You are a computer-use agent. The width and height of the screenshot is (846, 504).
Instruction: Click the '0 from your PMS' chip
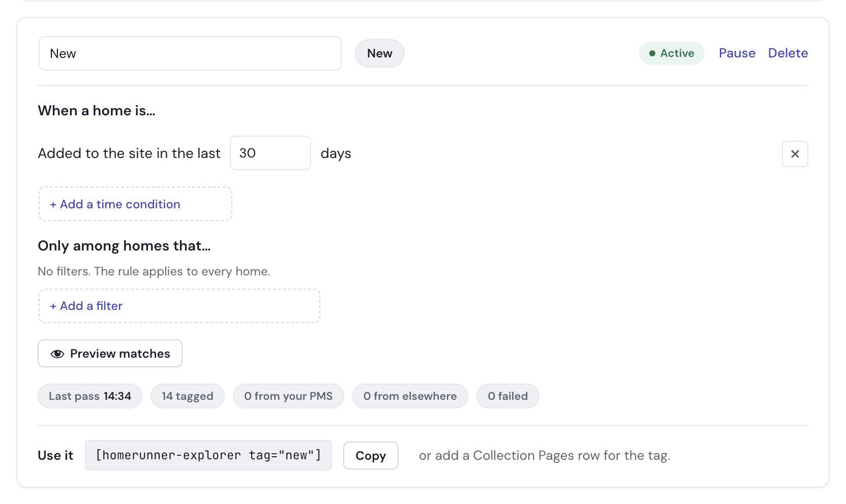point(288,396)
